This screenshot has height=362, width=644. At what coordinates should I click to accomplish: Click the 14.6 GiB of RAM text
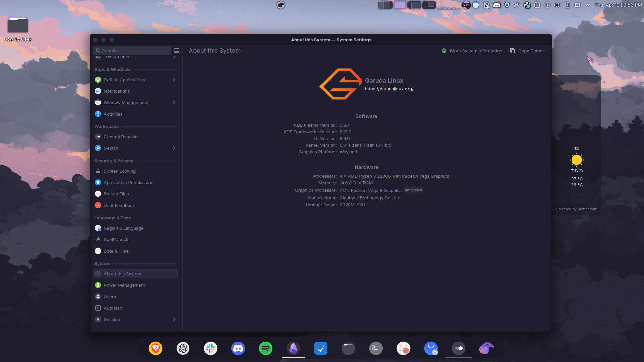[356, 183]
